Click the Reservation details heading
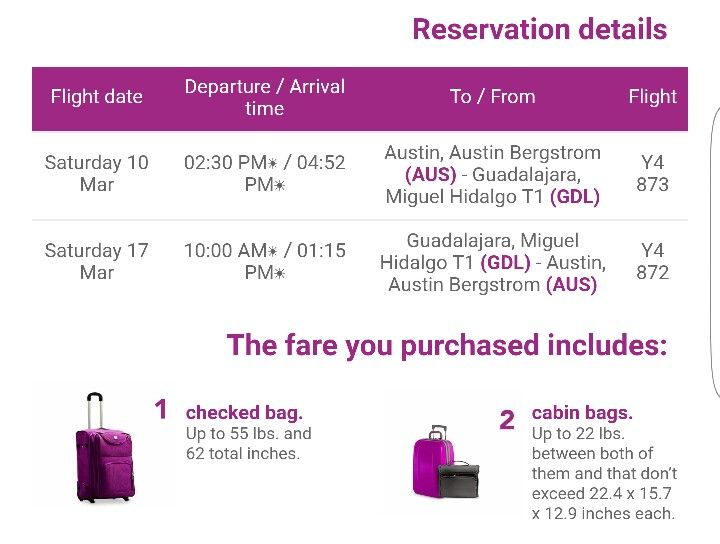Viewport: 720px width, 544px height. tap(540, 29)
